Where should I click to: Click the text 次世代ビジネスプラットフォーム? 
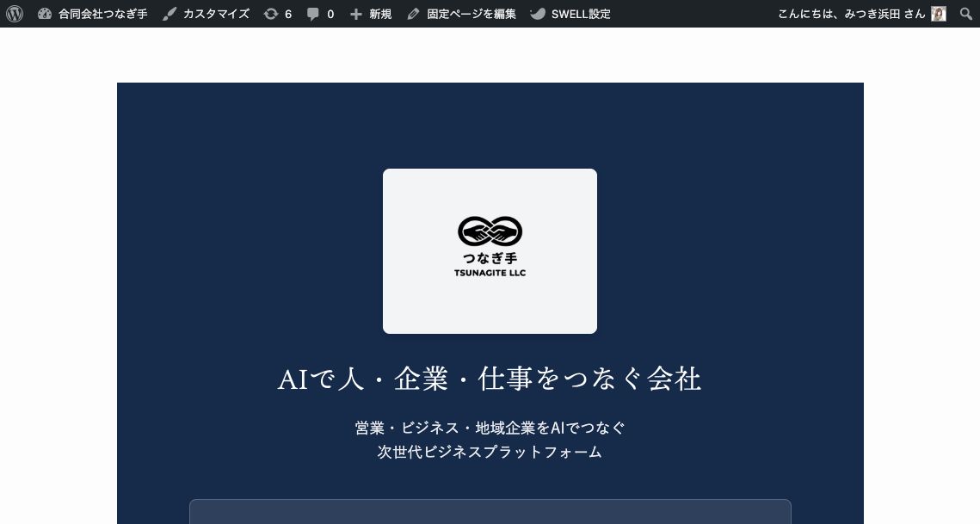click(490, 452)
